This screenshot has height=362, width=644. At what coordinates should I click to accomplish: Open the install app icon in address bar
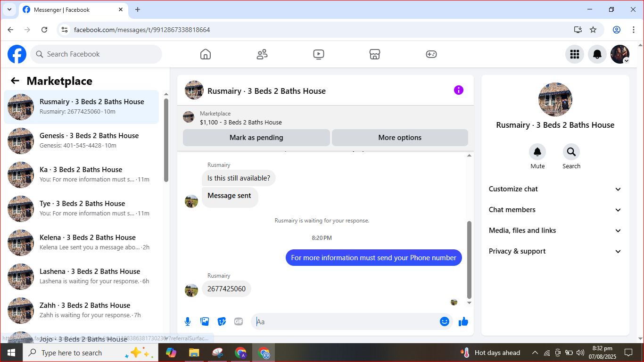[578, 30]
